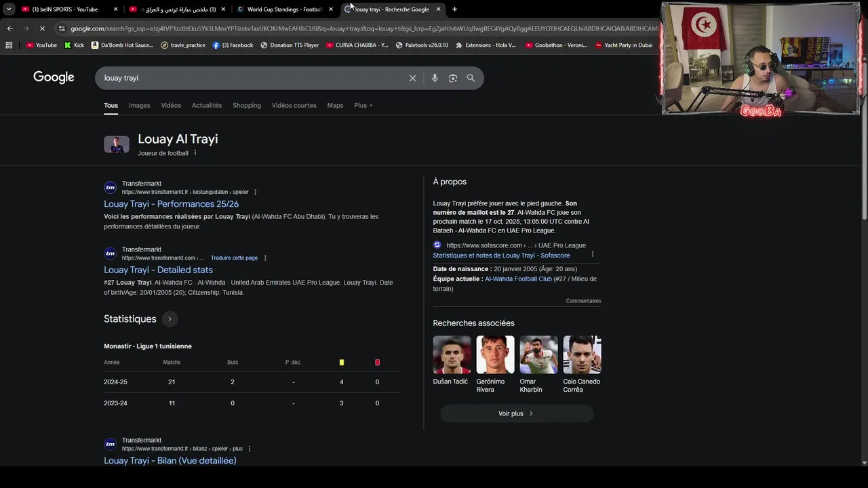
Task: Open the YouTube bookmark
Action: coord(41,45)
